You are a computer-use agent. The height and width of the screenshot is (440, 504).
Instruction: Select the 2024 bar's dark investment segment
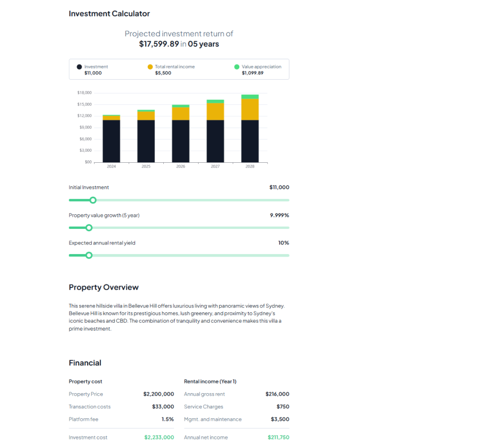click(x=111, y=141)
